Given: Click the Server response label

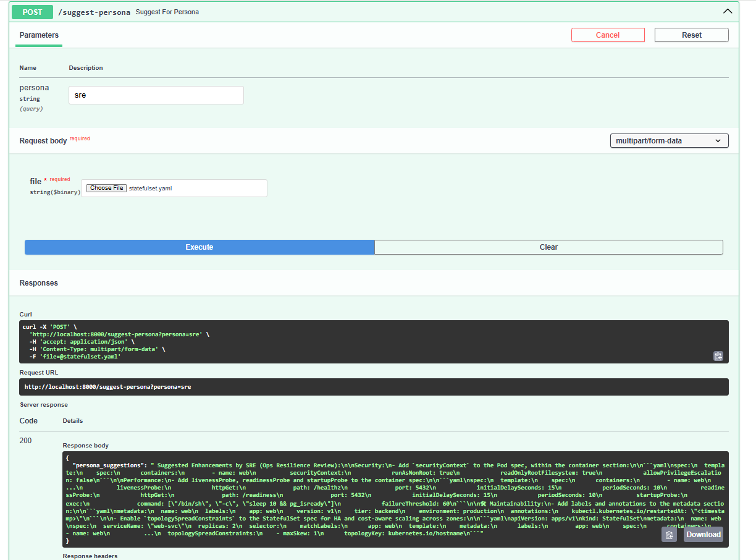Looking at the screenshot, I should [44, 405].
